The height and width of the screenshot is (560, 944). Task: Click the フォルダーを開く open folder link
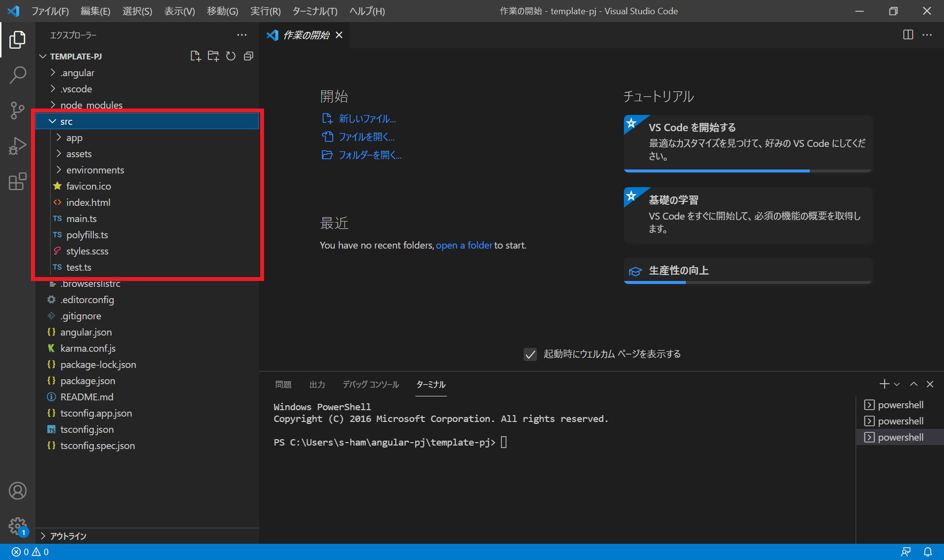[370, 155]
